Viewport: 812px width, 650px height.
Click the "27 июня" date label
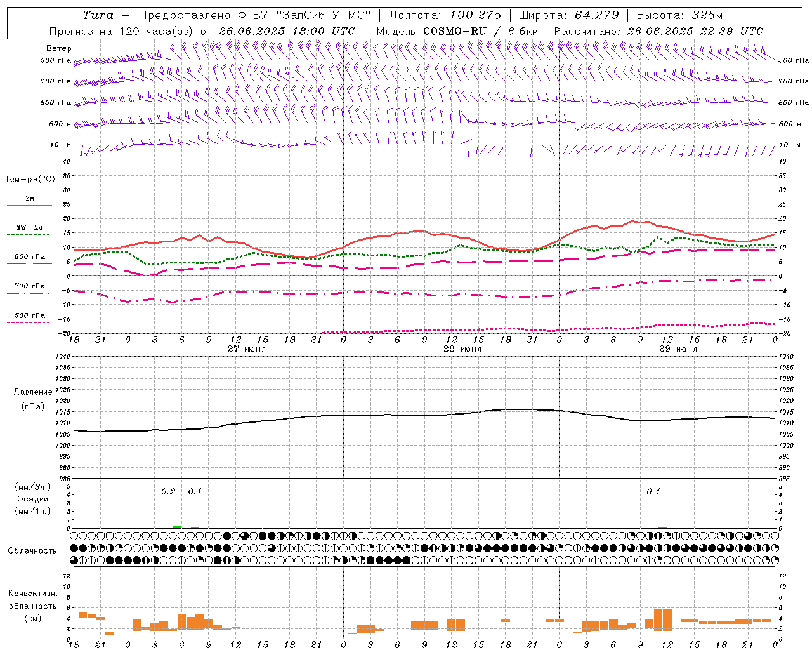247,349
